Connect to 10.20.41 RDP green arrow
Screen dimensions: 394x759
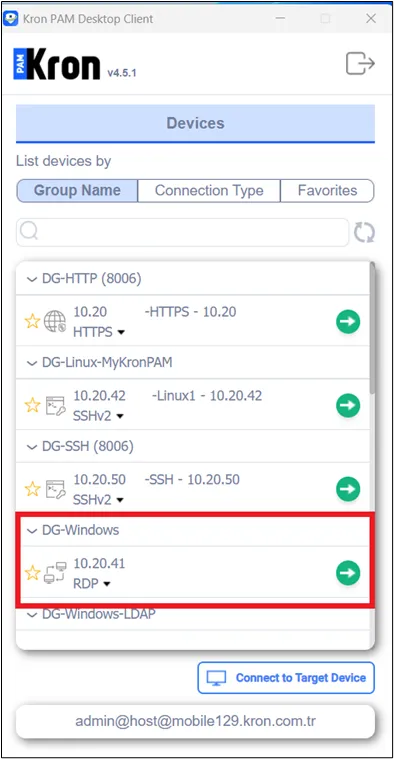(348, 573)
